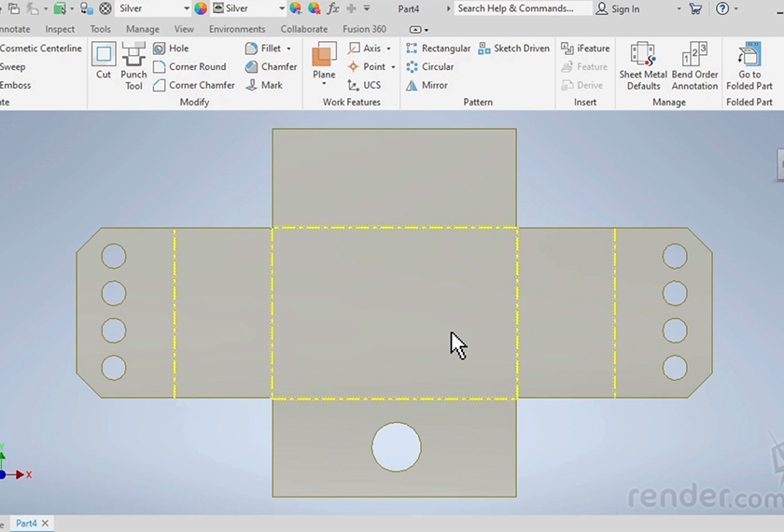Image resolution: width=784 pixels, height=532 pixels.
Task: Select the Cut tool
Action: pyautogui.click(x=104, y=62)
